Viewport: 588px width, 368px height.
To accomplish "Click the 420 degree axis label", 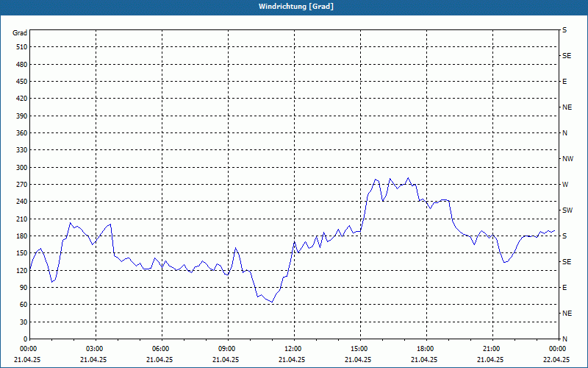I will tap(22, 99).
